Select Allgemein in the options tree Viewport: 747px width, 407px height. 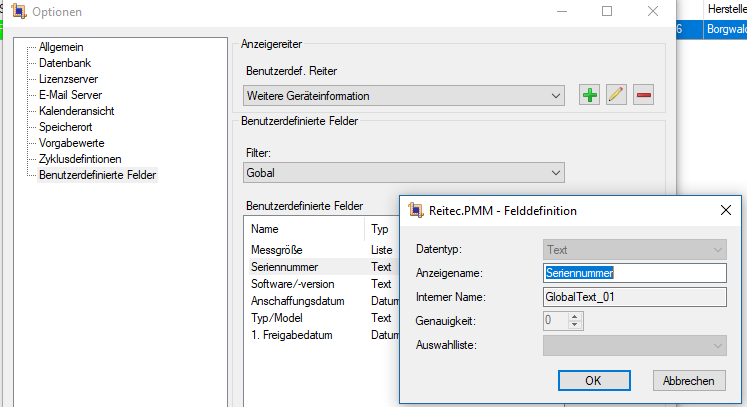61,47
